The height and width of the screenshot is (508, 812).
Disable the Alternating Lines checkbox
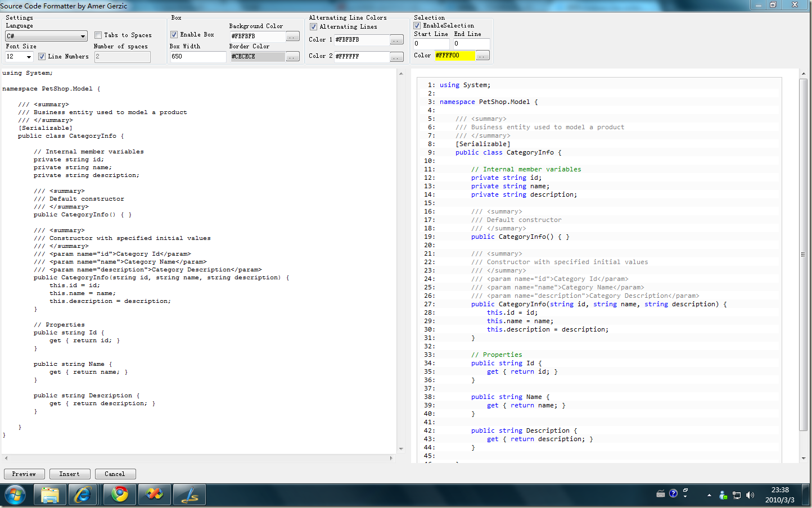pyautogui.click(x=314, y=26)
